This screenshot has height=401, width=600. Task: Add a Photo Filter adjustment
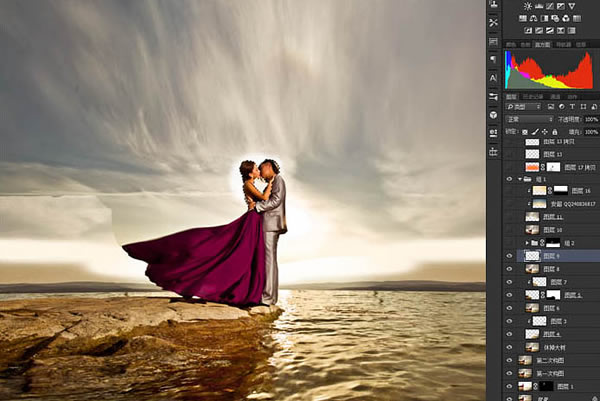pyautogui.click(x=555, y=18)
